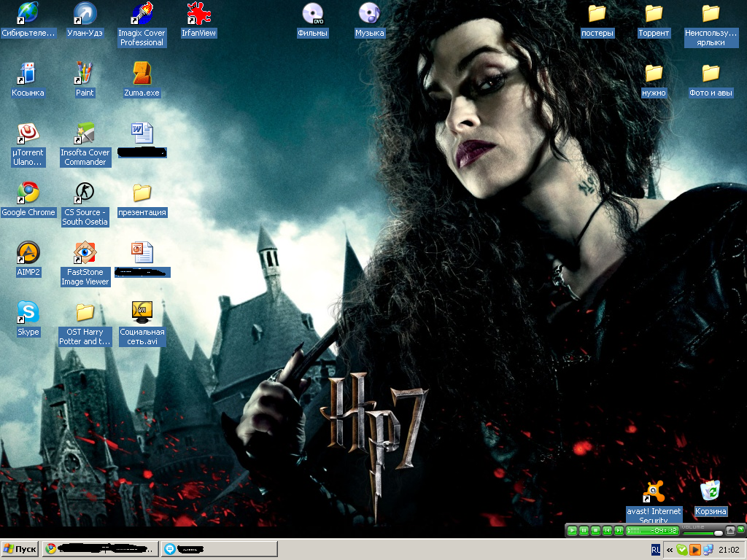The width and height of the screenshot is (747, 560).
Task: Adjust the volume slider on the mini player
Action: [x=717, y=533]
